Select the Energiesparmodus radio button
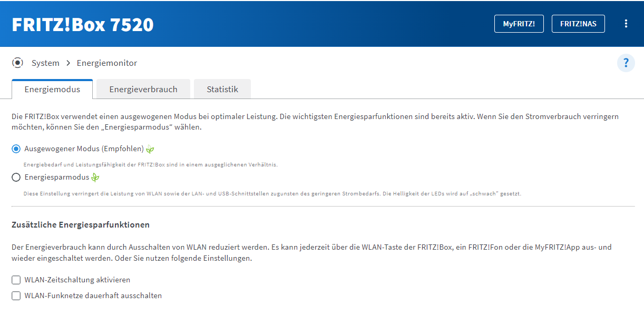The width and height of the screenshot is (644, 315). click(x=16, y=178)
